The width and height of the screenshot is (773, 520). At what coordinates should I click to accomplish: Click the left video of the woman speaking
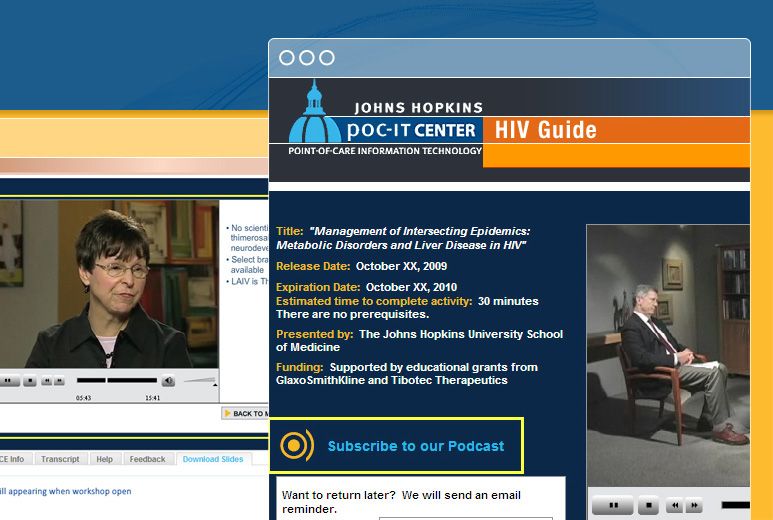[x=109, y=283]
